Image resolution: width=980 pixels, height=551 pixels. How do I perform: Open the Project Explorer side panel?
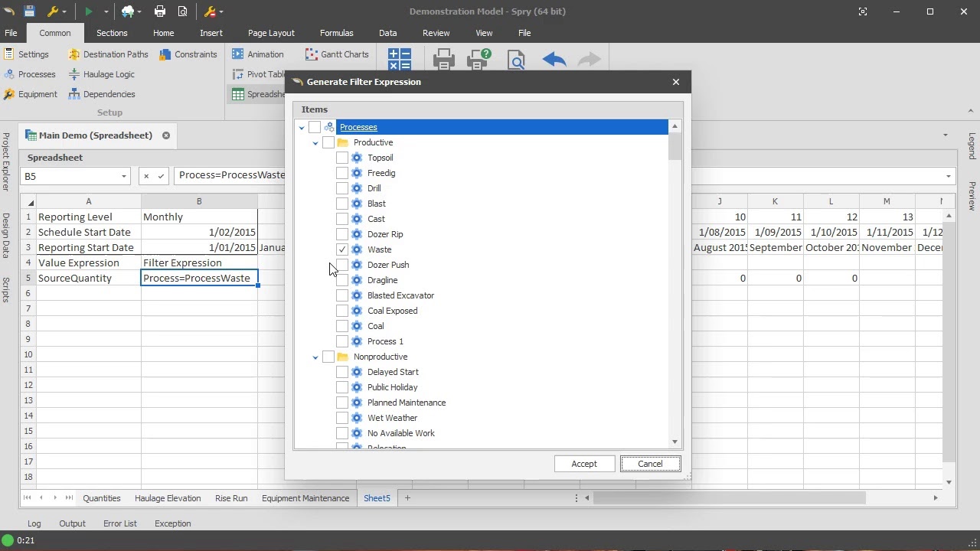[x=6, y=161]
